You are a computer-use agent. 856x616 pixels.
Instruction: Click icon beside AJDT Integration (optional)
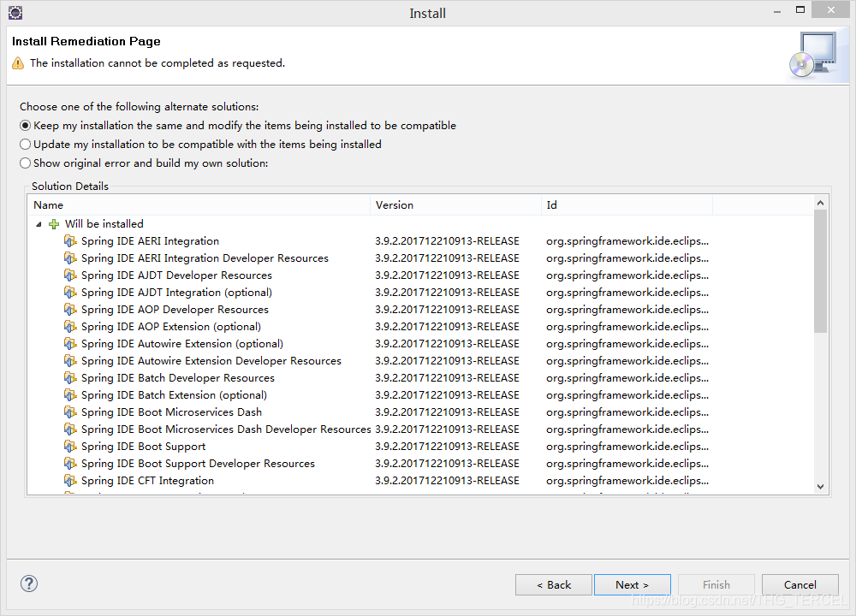[70, 292]
